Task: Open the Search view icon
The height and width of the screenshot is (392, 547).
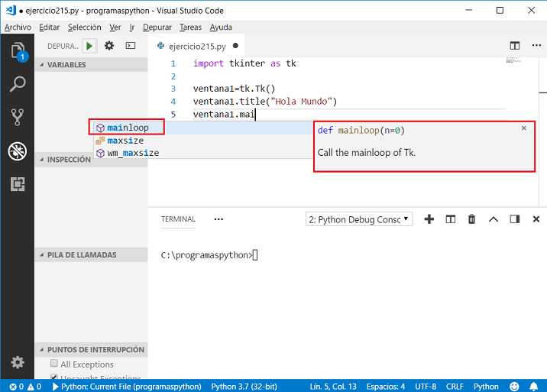Action: [18, 84]
